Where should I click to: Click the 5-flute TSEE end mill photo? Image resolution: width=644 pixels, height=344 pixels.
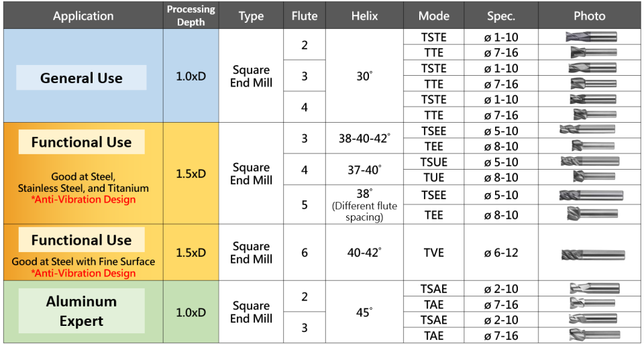pyautogui.click(x=590, y=195)
